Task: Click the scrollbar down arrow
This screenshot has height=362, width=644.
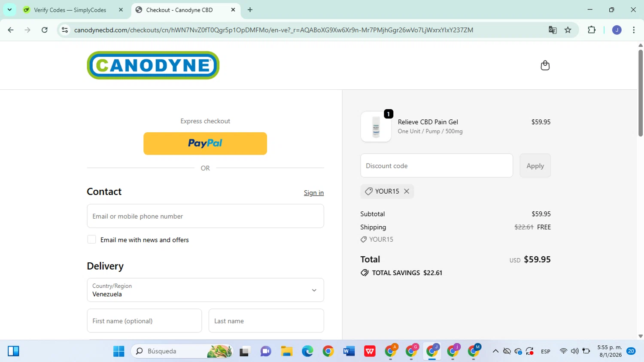Action: 640,336
